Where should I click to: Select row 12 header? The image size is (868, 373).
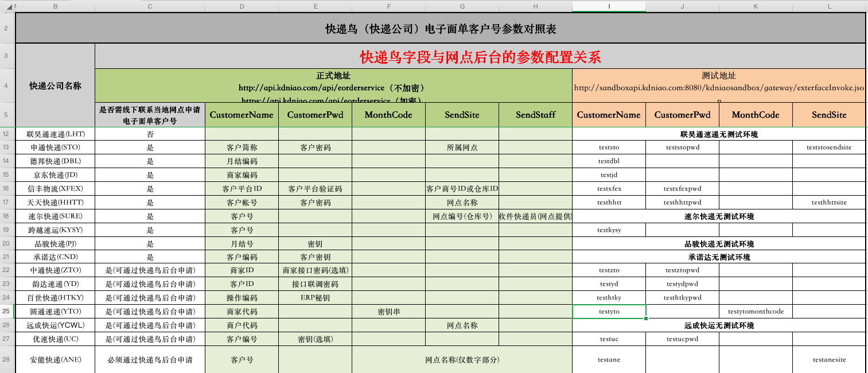6,134
